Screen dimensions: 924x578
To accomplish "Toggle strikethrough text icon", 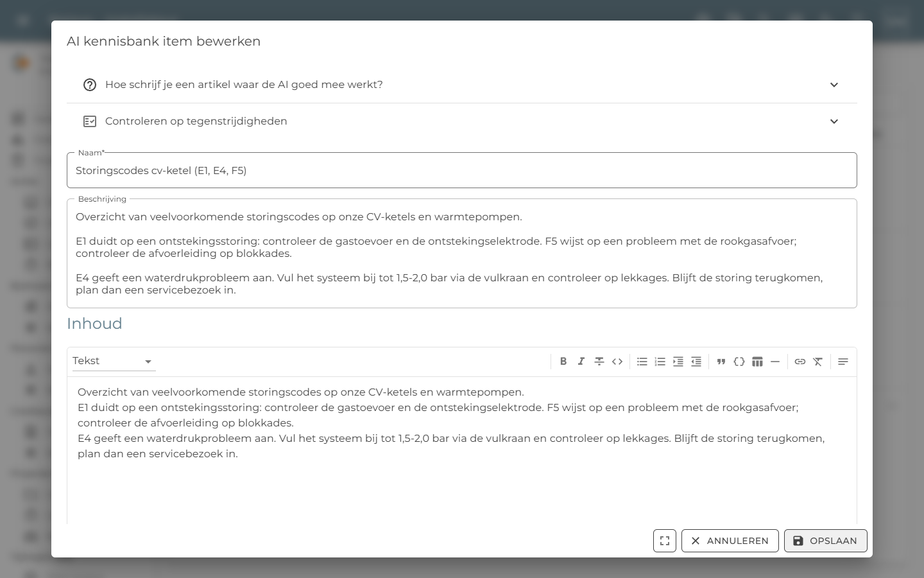I will click(599, 362).
